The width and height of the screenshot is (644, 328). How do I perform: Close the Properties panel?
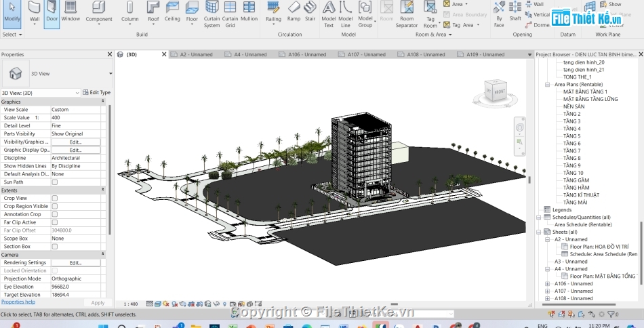110,54
